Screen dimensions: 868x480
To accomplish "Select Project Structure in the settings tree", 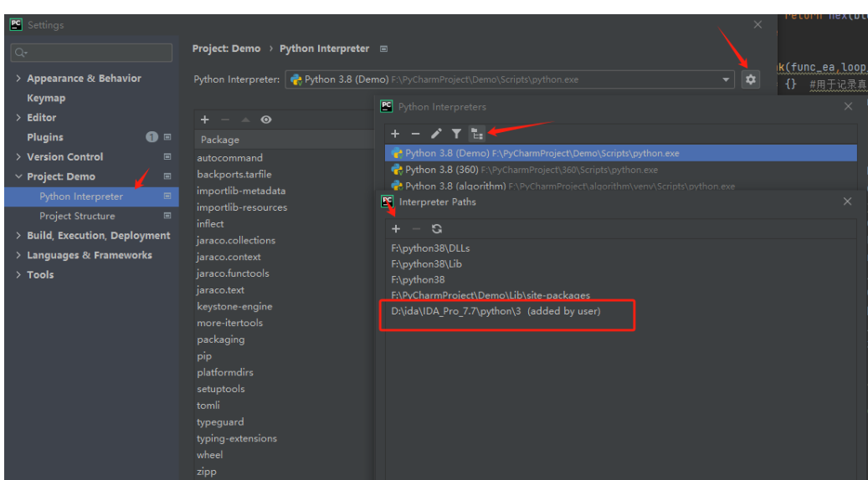I will [77, 217].
